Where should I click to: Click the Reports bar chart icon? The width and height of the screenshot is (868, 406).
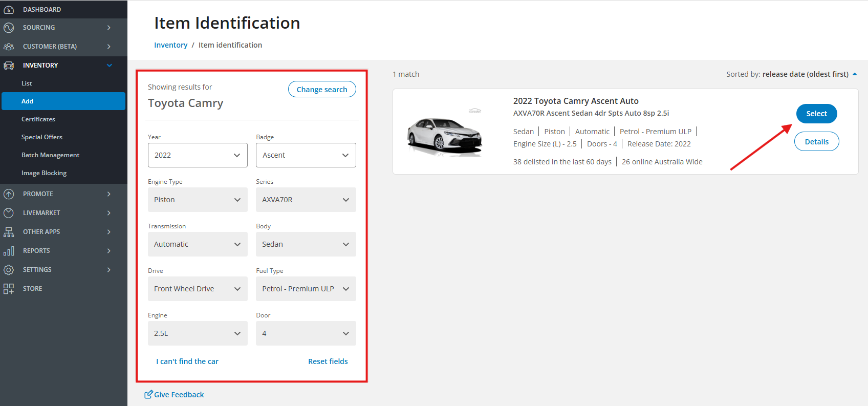tap(9, 251)
